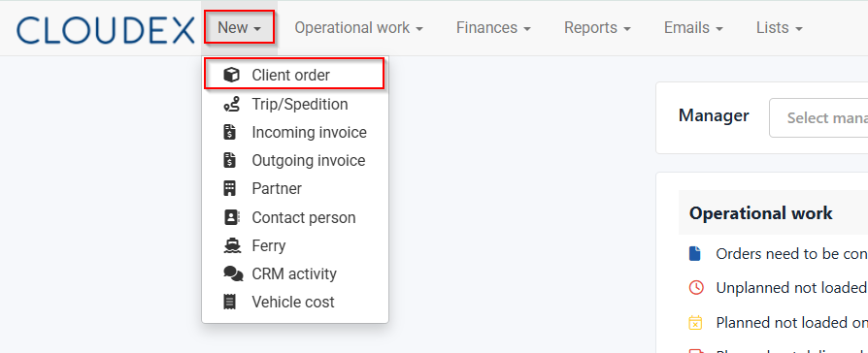Click the Vehicle cost receipt icon

click(x=230, y=303)
